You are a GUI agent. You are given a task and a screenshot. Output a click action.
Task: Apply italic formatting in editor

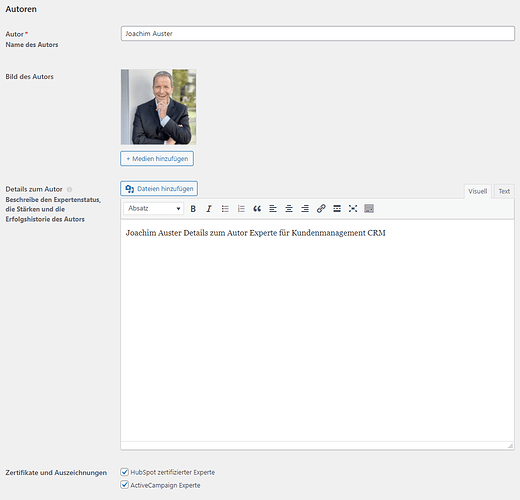(209, 209)
